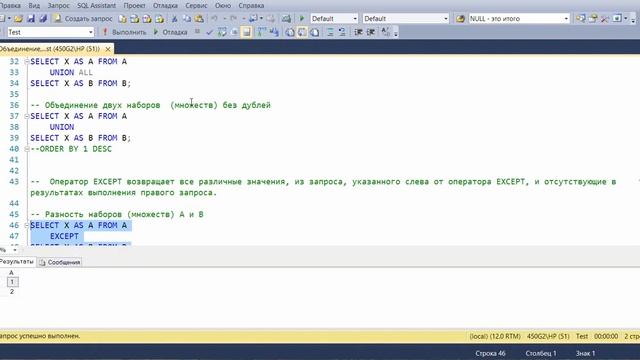Screen dimensions: 640x360
Task: Switch output to Results to Grid
Action: (x=302, y=32)
